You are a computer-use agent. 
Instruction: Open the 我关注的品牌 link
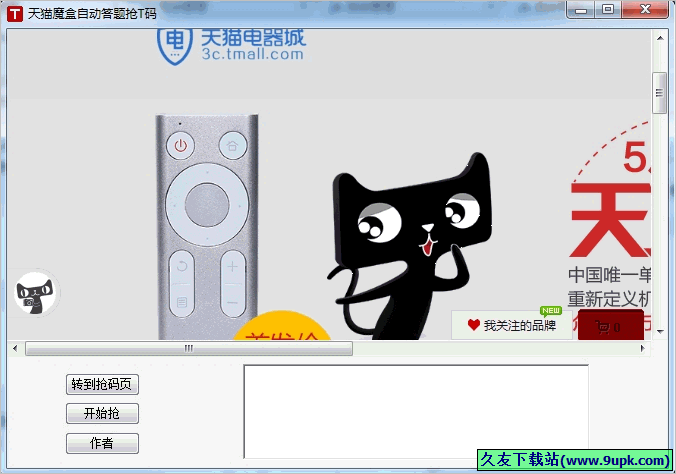pyautogui.click(x=512, y=325)
